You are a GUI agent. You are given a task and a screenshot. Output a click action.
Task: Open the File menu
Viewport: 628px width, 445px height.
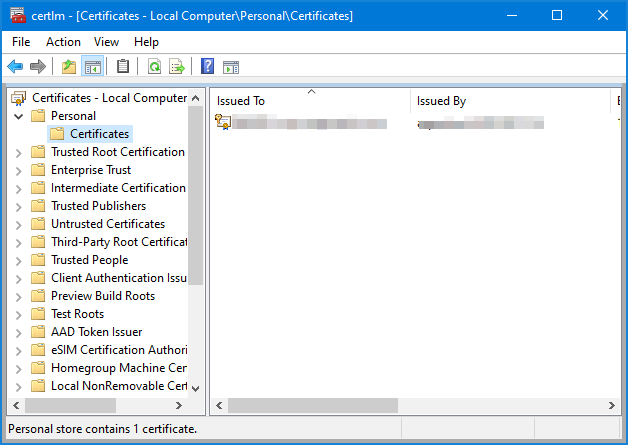click(21, 42)
